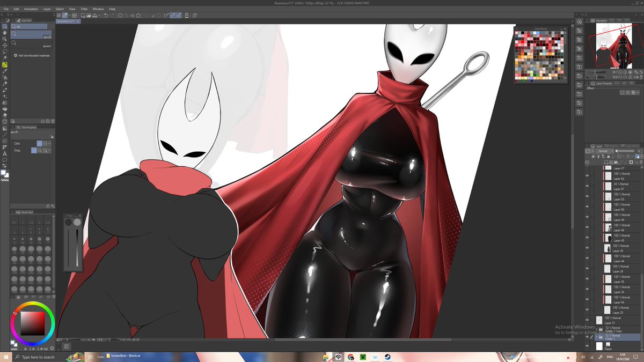Viewport: 644px width, 362px height.
Task: Select the Hand move tool
Action: 5,33
